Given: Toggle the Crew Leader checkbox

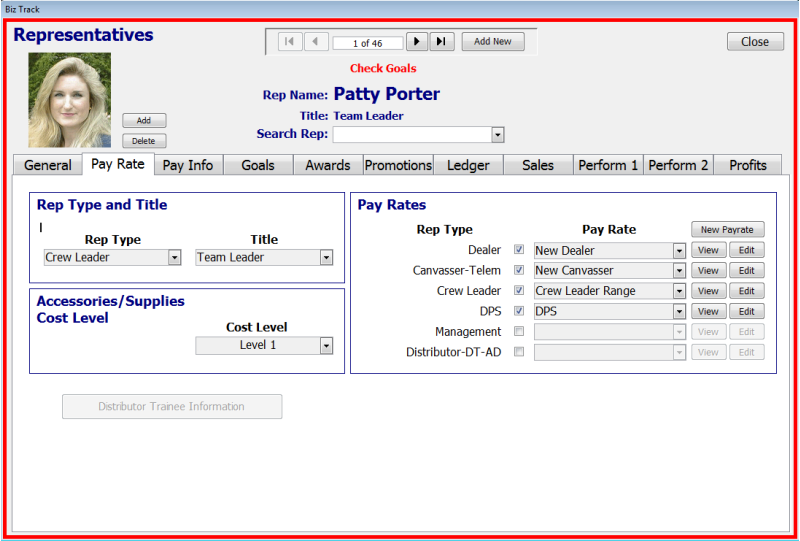Looking at the screenshot, I should 519,290.
